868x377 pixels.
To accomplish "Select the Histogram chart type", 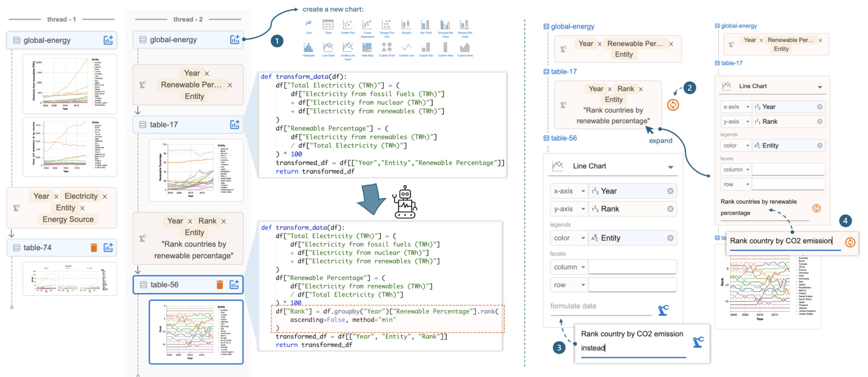I will [x=309, y=48].
